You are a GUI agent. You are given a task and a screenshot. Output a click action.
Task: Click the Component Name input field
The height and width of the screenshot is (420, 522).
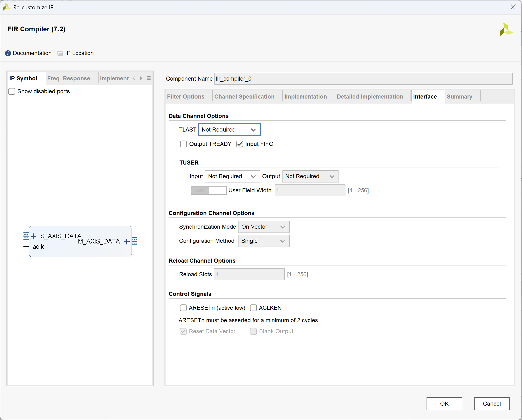tap(363, 79)
